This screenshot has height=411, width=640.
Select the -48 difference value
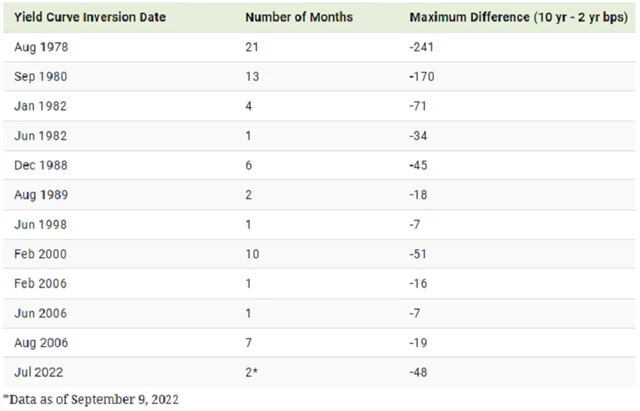click(419, 372)
